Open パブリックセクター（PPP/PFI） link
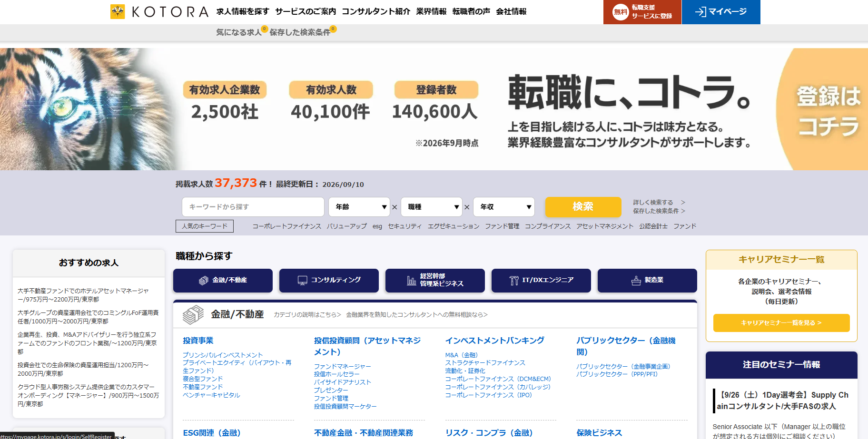 (617, 374)
